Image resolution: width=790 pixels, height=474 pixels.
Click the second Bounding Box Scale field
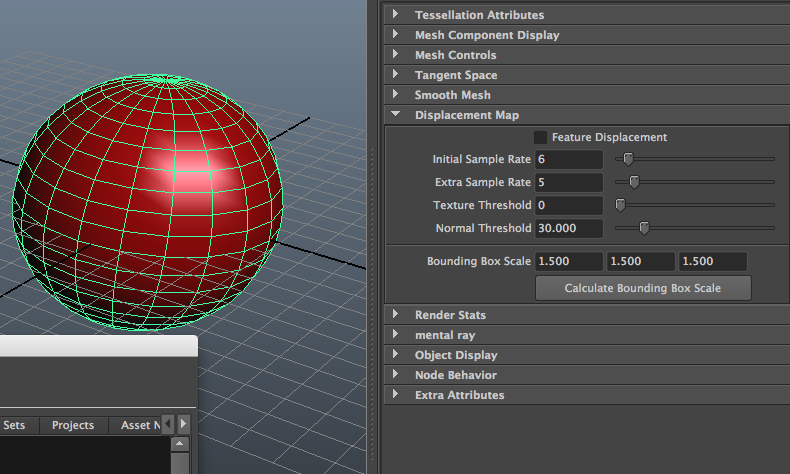point(641,261)
